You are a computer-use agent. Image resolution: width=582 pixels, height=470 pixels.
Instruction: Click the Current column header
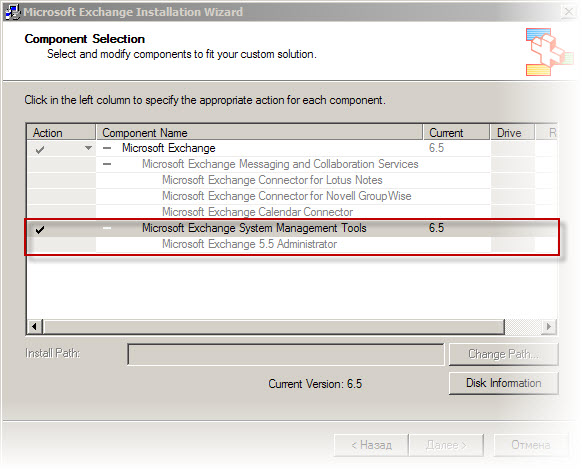point(457,133)
